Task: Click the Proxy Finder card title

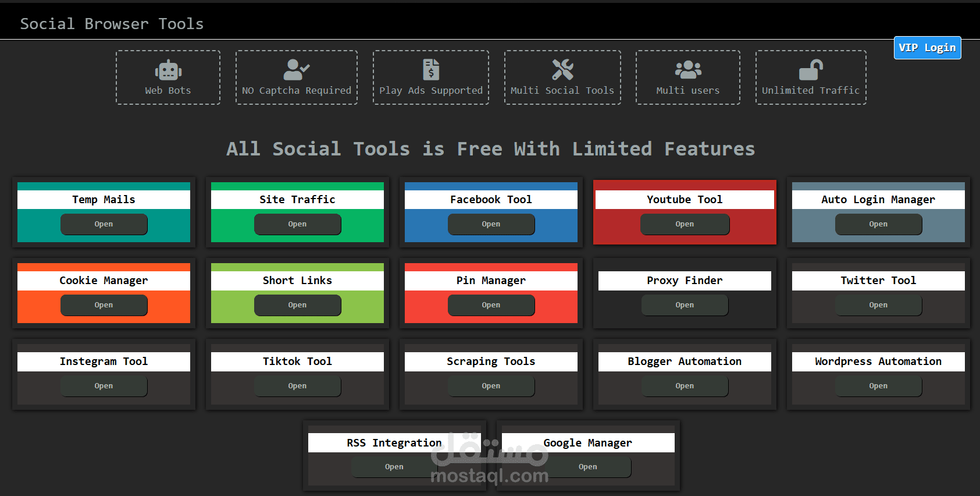Action: click(685, 281)
